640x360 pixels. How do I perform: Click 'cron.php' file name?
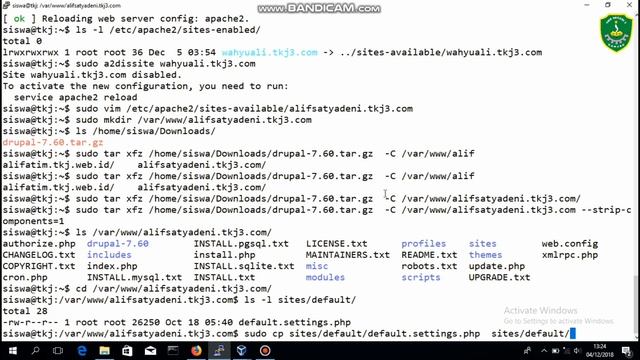point(25,277)
